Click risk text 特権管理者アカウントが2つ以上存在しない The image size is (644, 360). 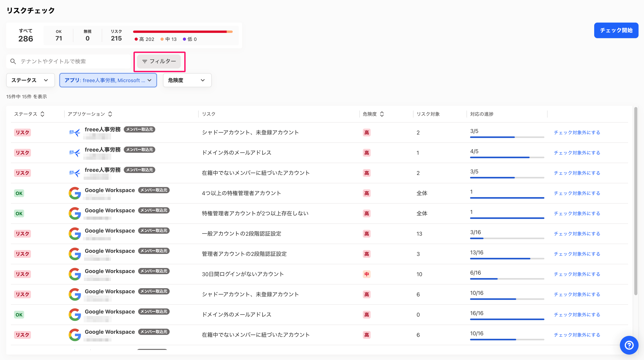coord(255,213)
